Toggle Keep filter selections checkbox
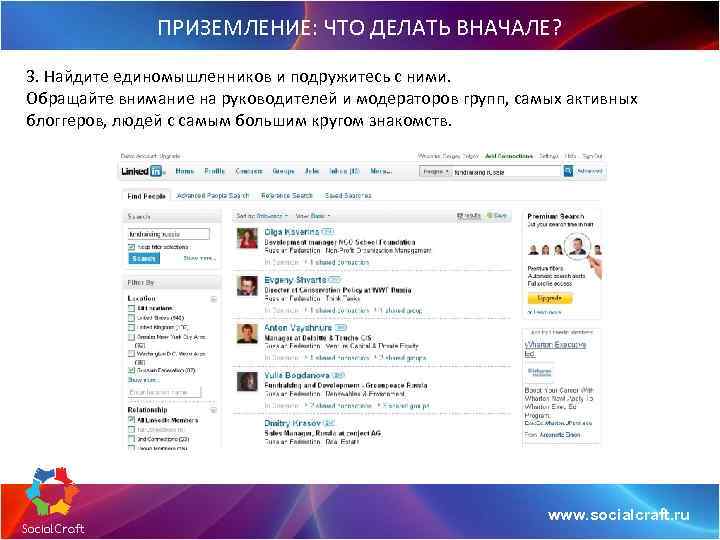The width and height of the screenshot is (720, 540). (x=131, y=247)
